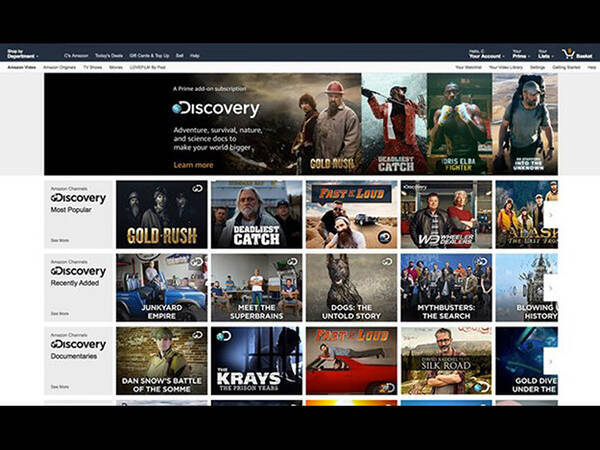This screenshot has width=600, height=450.
Task: Click the Most Popular row heading
Action: (x=71, y=210)
